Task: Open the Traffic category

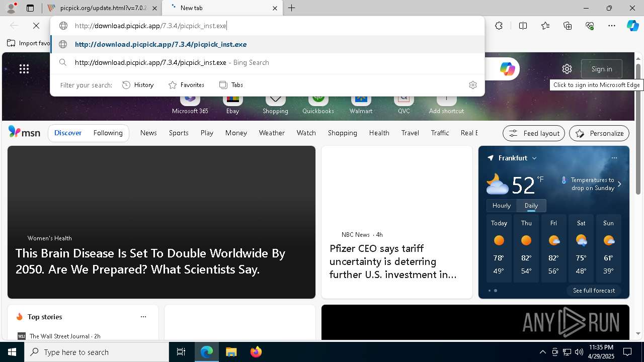Action: (440, 133)
